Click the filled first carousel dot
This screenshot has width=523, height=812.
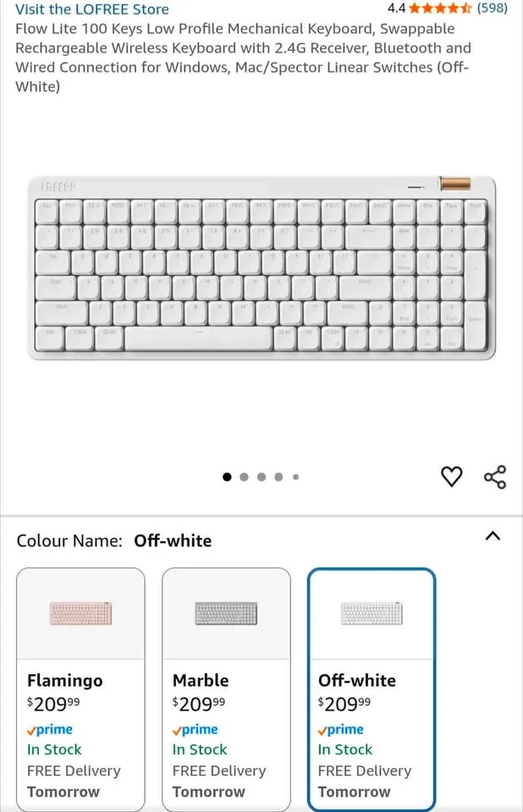[227, 477]
